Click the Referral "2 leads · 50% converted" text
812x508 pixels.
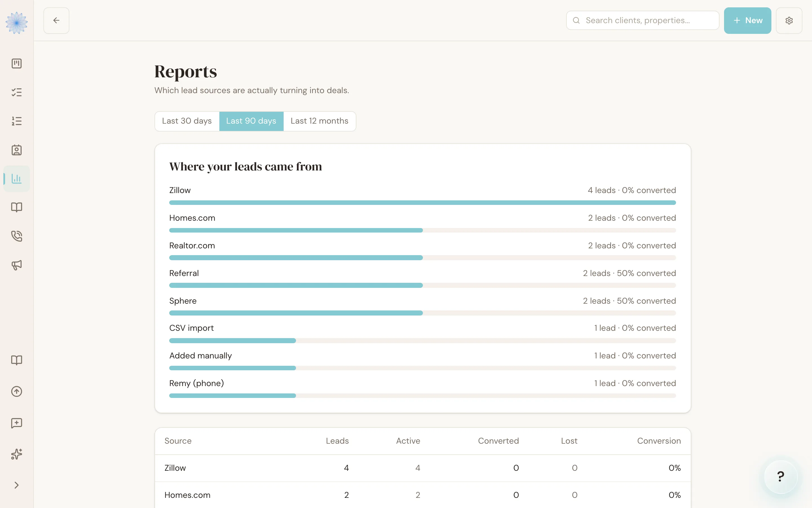click(x=629, y=273)
